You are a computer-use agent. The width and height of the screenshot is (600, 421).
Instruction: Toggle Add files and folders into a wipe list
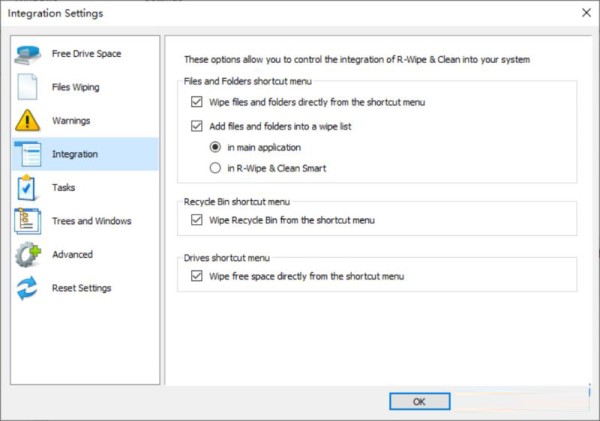[x=197, y=126]
